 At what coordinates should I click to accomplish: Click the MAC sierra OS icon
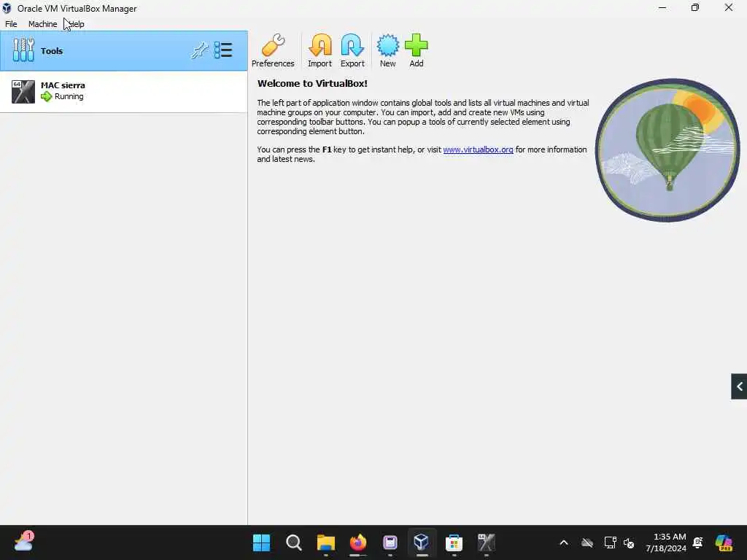(23, 91)
